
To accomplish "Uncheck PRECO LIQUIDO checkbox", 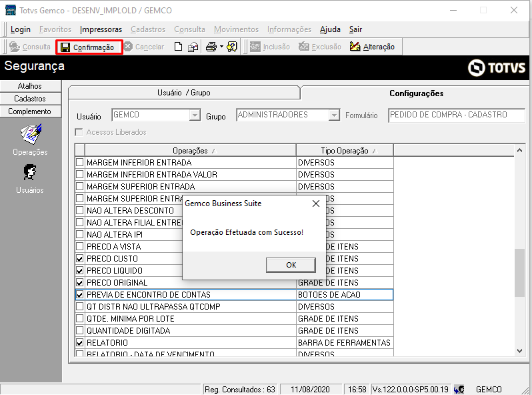I will (x=80, y=270).
